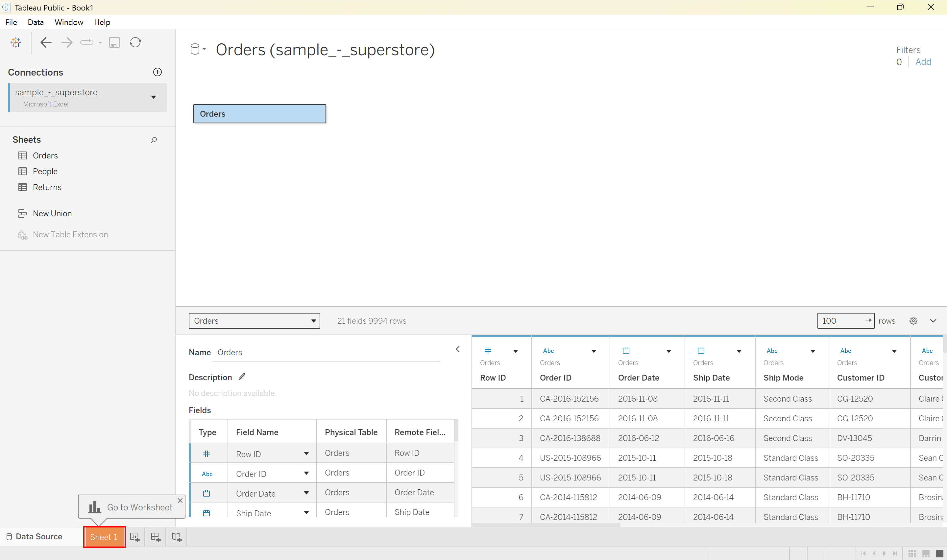Open dropdown arrow next to data source icon
This screenshot has width=947, height=560.
[204, 49]
